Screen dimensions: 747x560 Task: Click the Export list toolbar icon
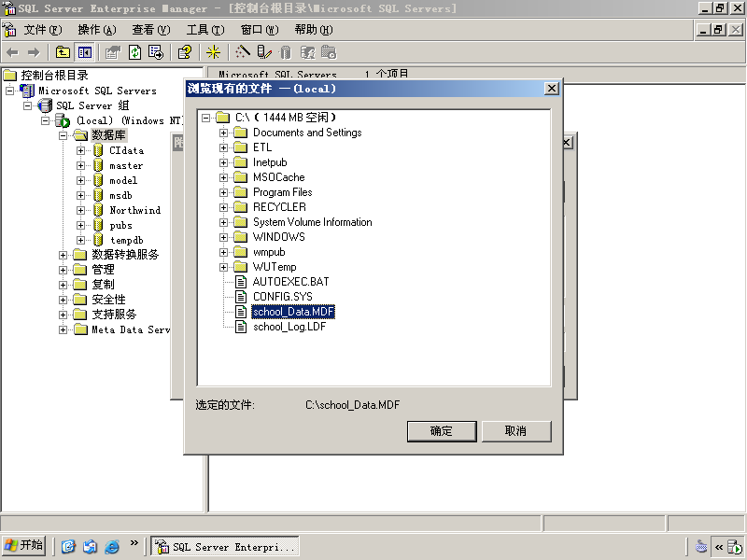click(156, 52)
